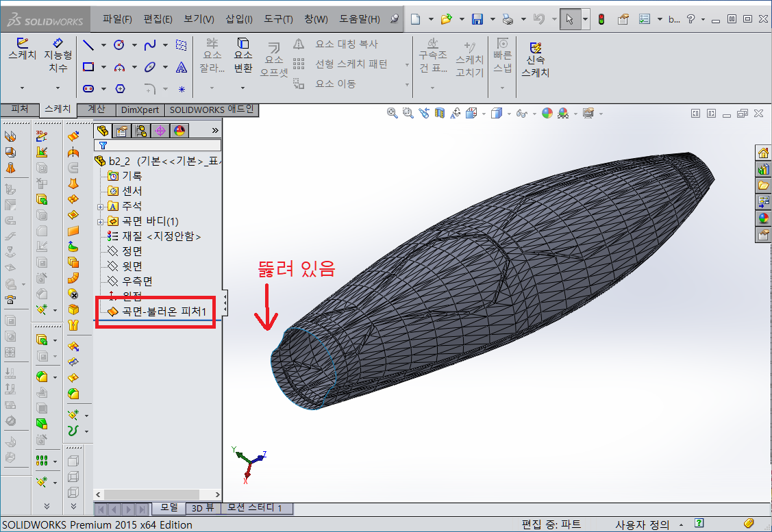Expand the 주석 tree node
This screenshot has width=772, height=532.
(100, 207)
